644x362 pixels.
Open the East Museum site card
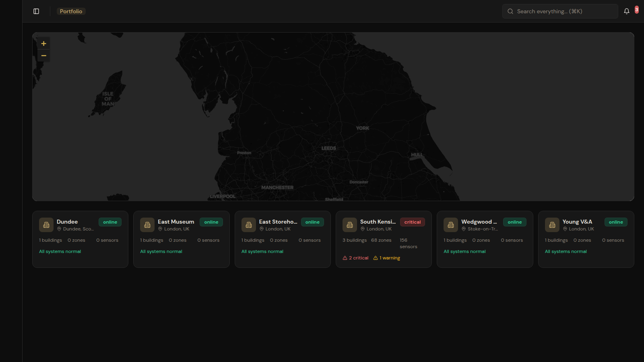[181, 239]
